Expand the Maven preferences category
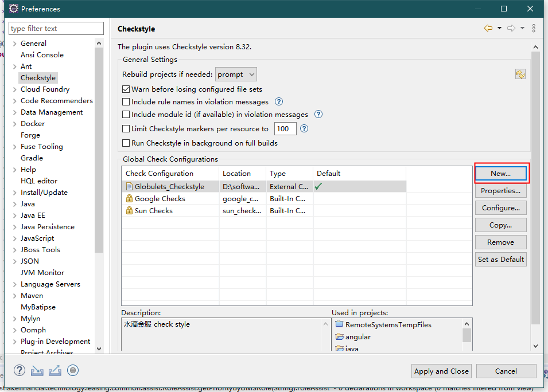Viewport: 548px width, 392px height. pos(16,295)
